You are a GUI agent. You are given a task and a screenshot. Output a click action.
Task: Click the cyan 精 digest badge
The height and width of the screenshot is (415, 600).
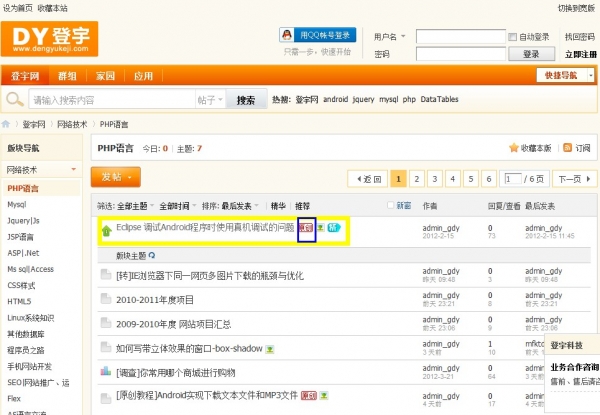(334, 228)
